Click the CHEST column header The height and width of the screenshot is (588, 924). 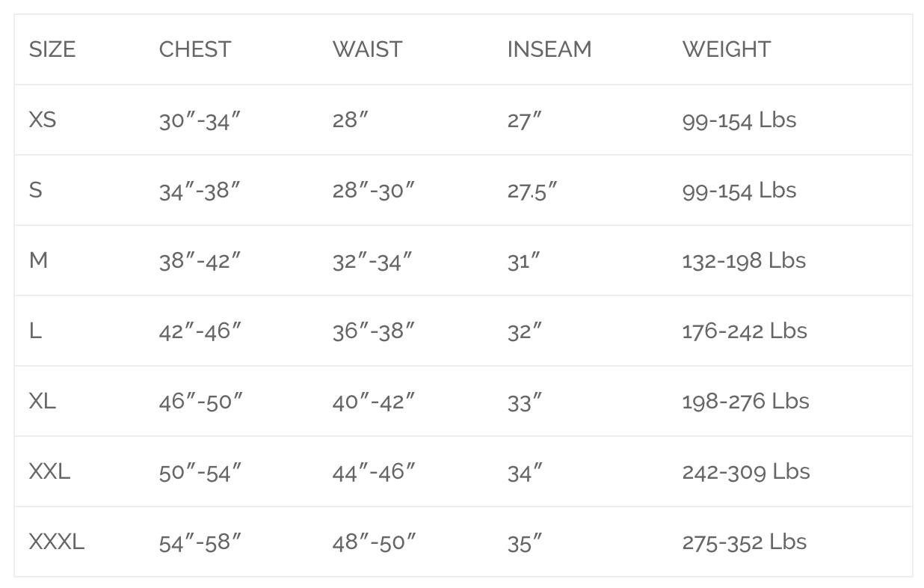click(x=195, y=49)
